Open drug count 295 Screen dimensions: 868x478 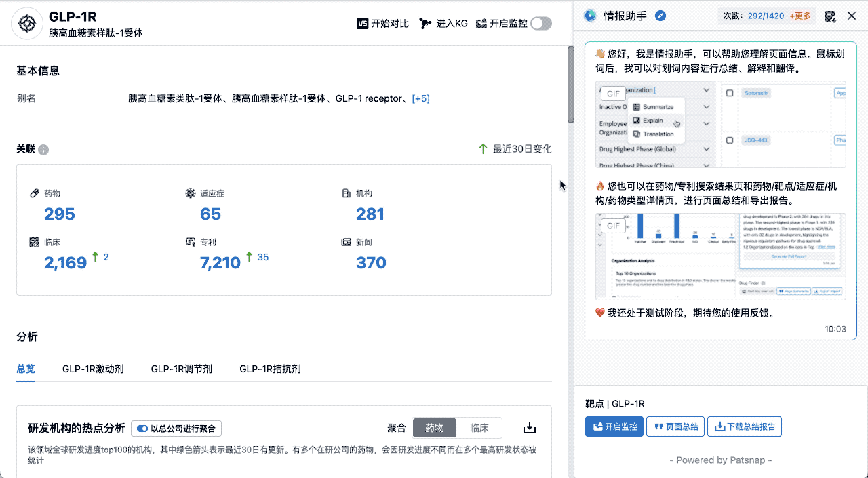click(x=60, y=214)
